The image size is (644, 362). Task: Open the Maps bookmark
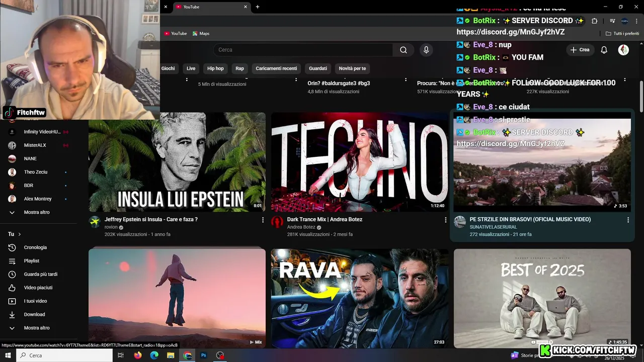[x=201, y=34]
